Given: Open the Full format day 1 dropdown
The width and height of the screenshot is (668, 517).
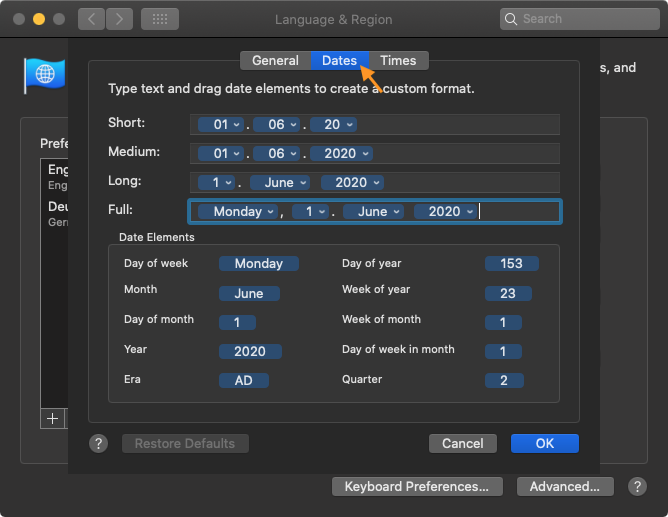Looking at the screenshot, I should 310,211.
